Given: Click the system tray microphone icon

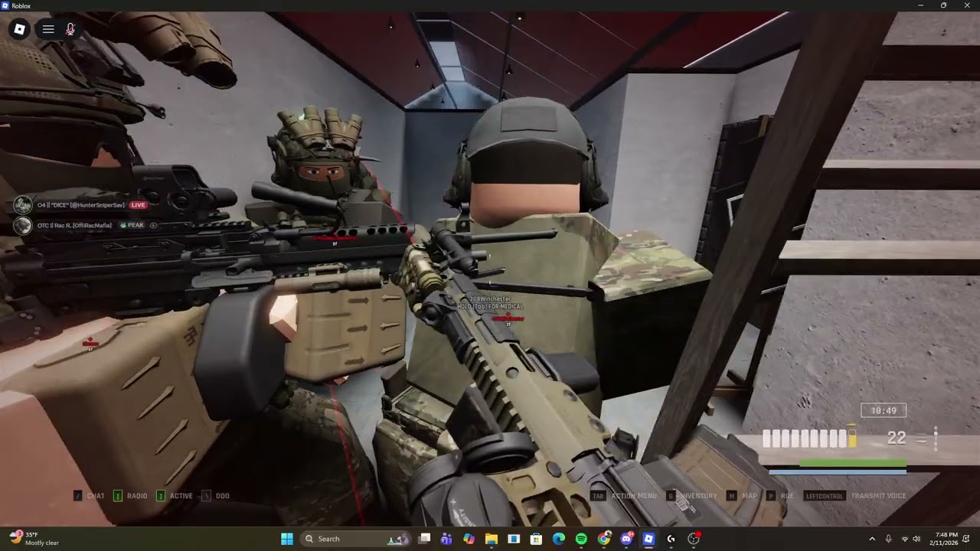Looking at the screenshot, I should tap(888, 539).
